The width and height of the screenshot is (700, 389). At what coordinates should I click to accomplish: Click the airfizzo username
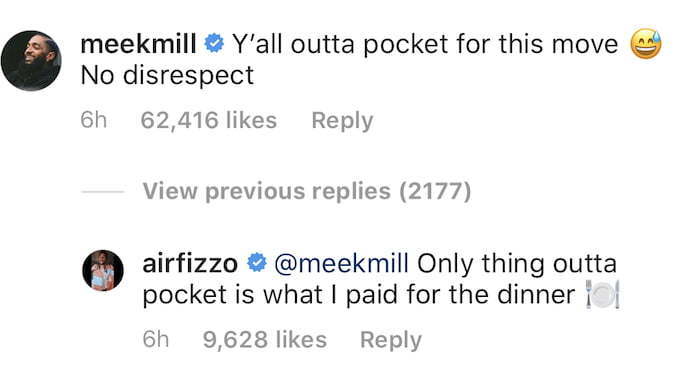[190, 264]
